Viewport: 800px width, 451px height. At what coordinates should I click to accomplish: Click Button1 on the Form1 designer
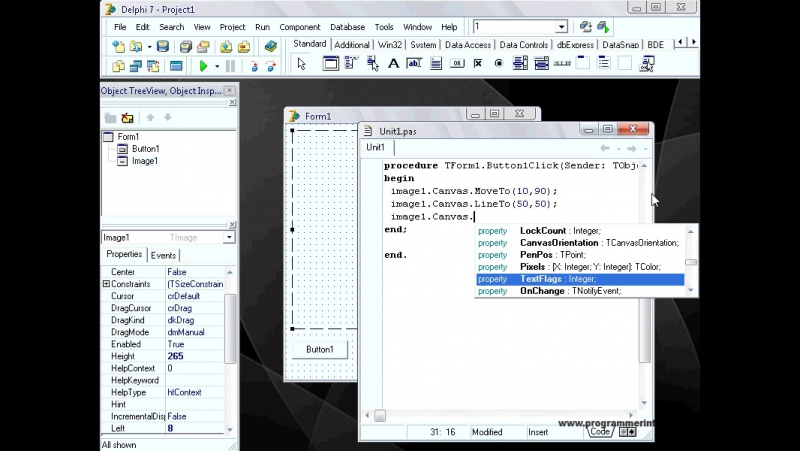pyautogui.click(x=320, y=349)
